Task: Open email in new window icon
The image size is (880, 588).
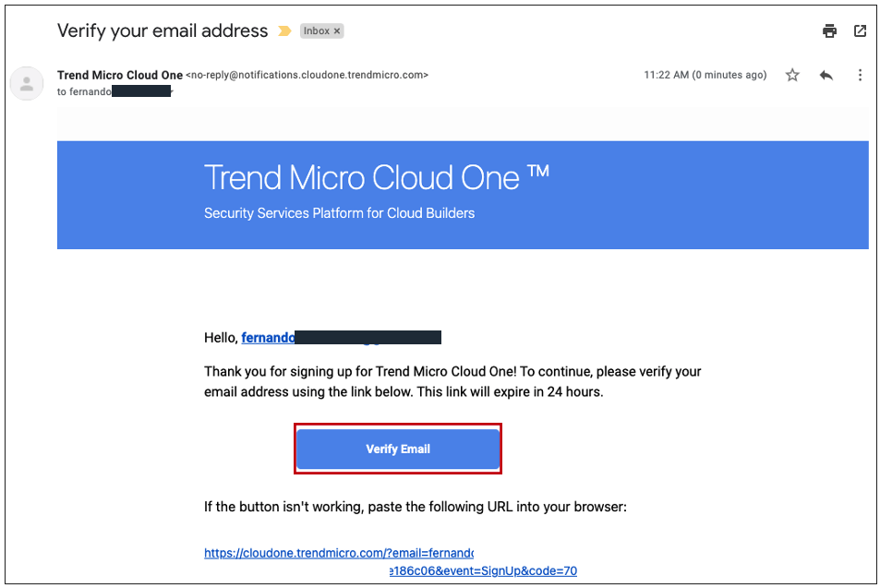Action: click(860, 30)
